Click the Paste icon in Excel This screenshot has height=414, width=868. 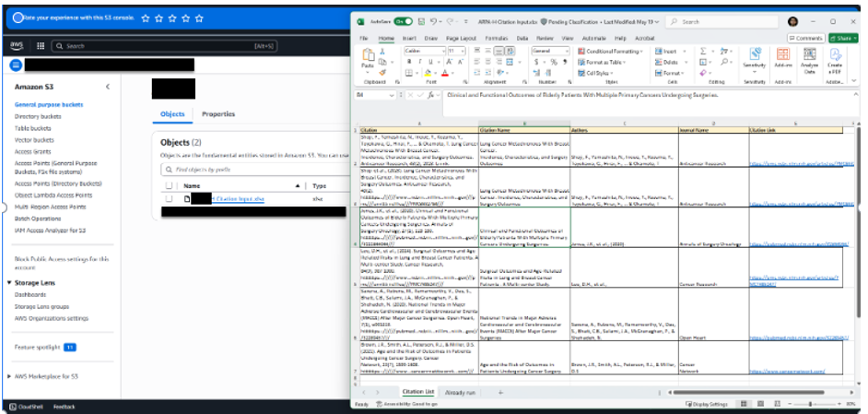[369, 55]
